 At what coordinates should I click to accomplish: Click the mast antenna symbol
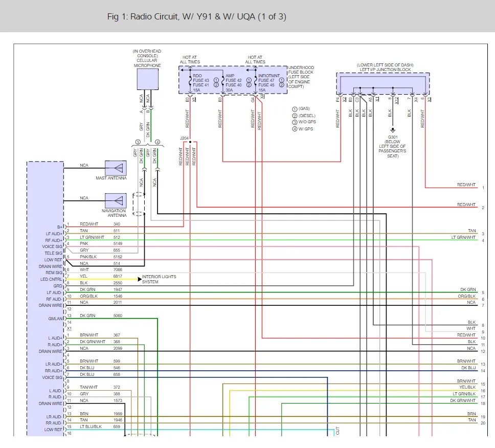116,168
